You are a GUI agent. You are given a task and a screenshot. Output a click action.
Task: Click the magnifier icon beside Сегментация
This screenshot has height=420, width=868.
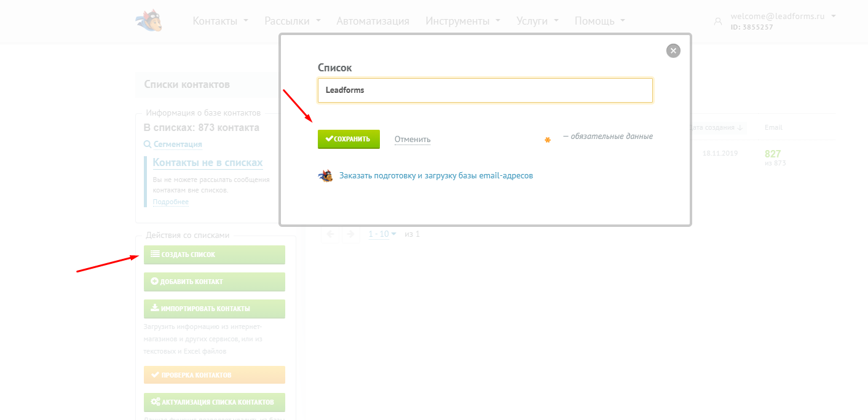(148, 144)
